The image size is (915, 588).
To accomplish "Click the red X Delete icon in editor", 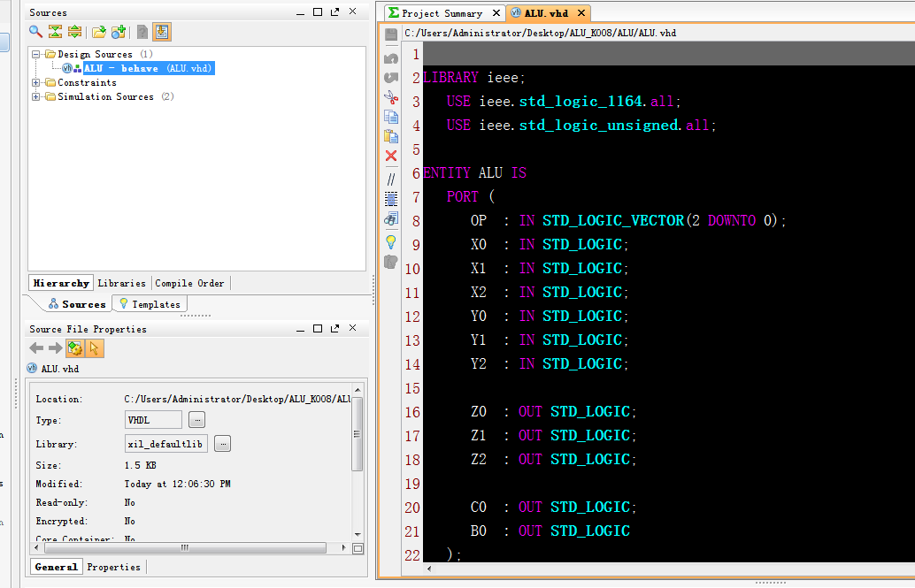I will tap(391, 156).
